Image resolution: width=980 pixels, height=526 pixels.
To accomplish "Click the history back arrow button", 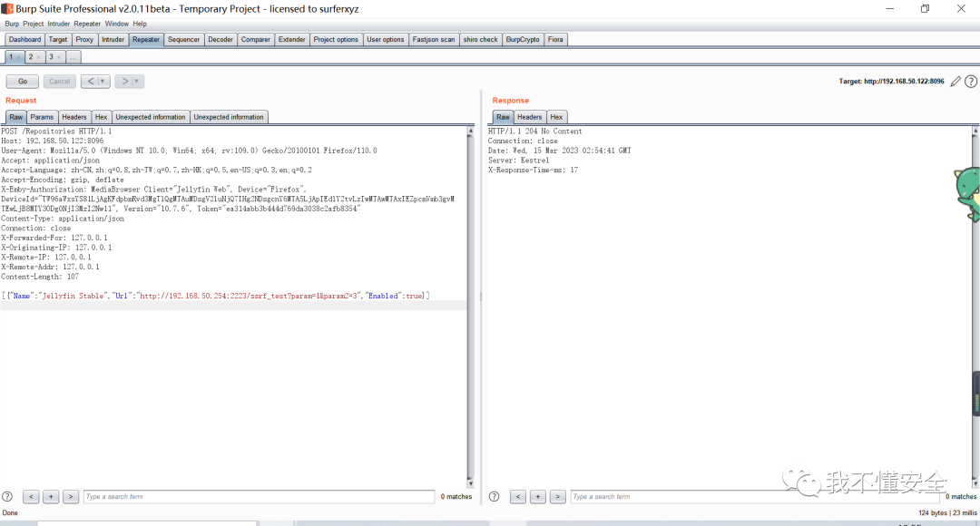I will tap(90, 82).
